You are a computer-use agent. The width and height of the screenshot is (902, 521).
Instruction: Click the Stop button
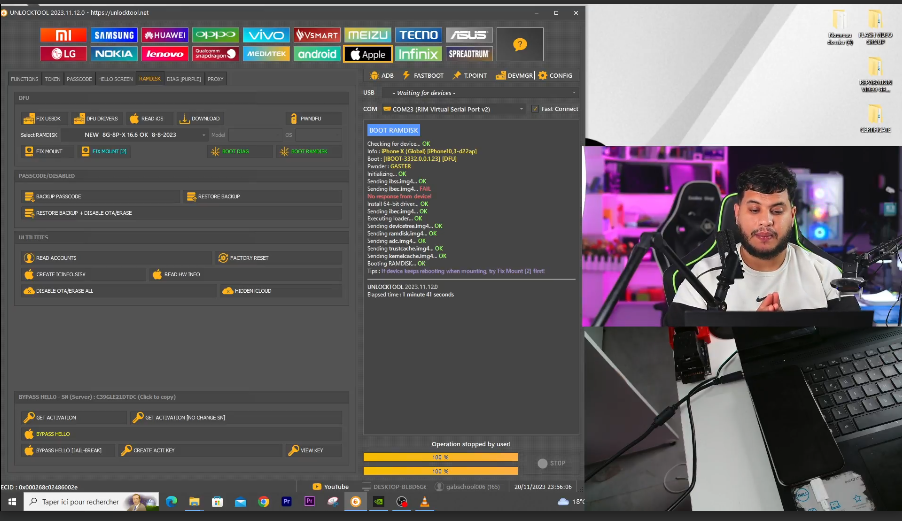click(x=552, y=463)
